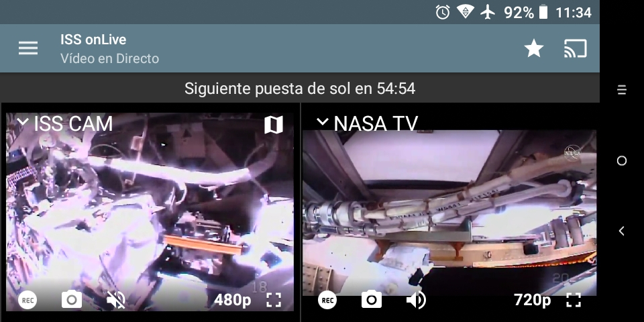
Task: Change NASA TV quality from 720p
Action: pos(532,301)
